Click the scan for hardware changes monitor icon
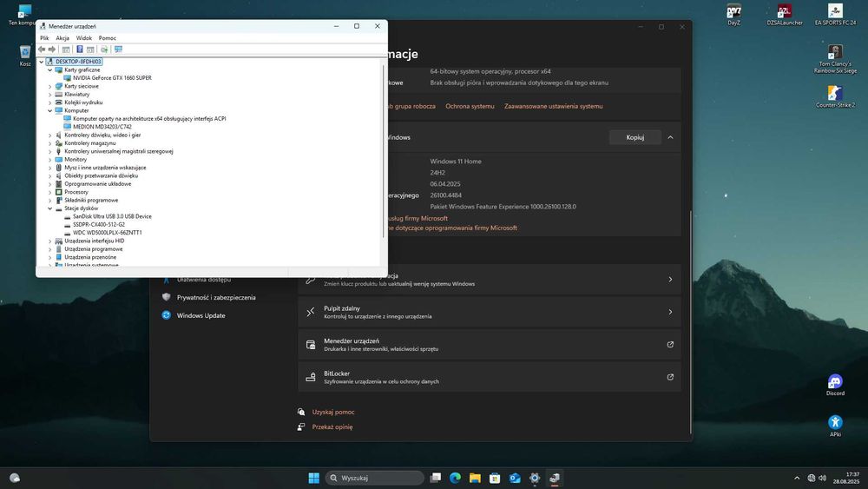868x489 pixels. point(118,50)
